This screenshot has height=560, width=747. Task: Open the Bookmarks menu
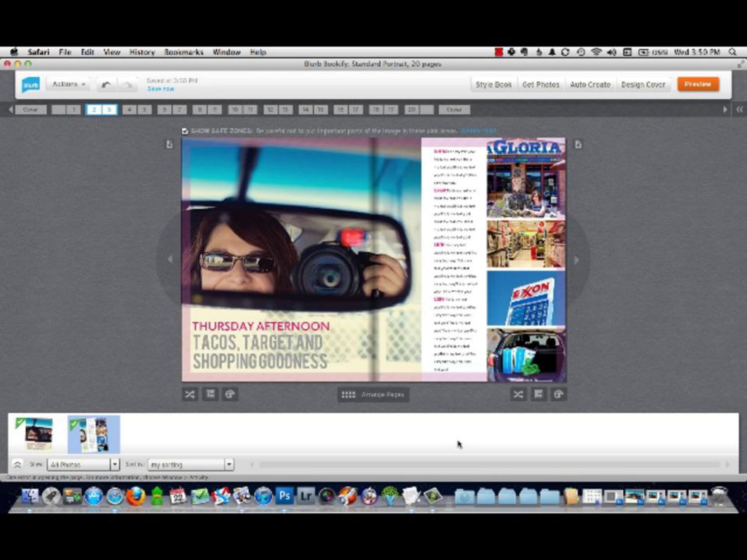click(x=184, y=52)
